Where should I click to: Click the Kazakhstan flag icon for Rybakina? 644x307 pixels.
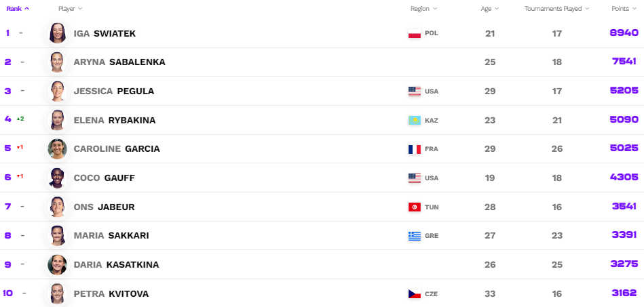pos(414,120)
